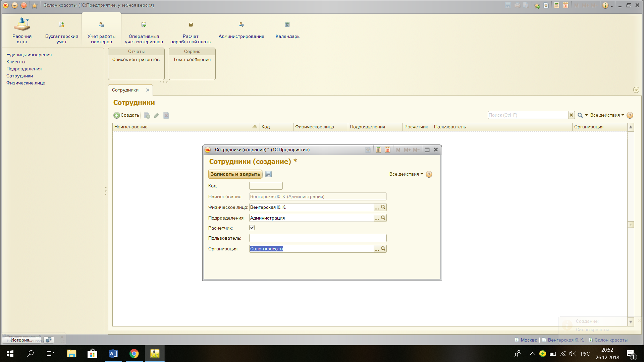
Task: Open Физические лица link in sidebar
Action: [26, 83]
